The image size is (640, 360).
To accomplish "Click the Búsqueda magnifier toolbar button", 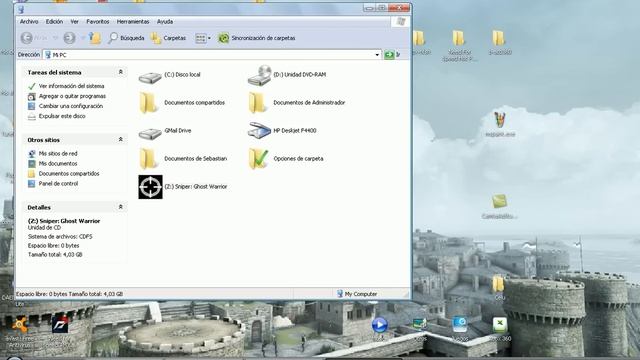I will [x=126, y=38].
